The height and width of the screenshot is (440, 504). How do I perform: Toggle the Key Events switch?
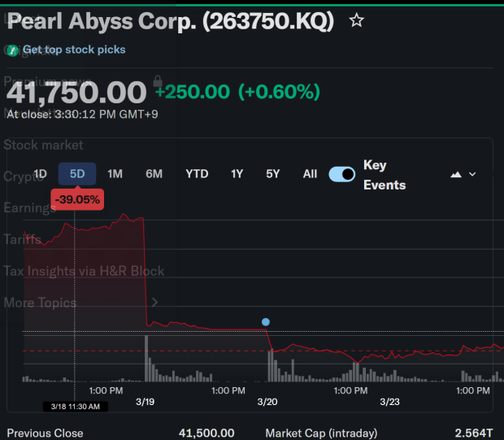[342, 174]
